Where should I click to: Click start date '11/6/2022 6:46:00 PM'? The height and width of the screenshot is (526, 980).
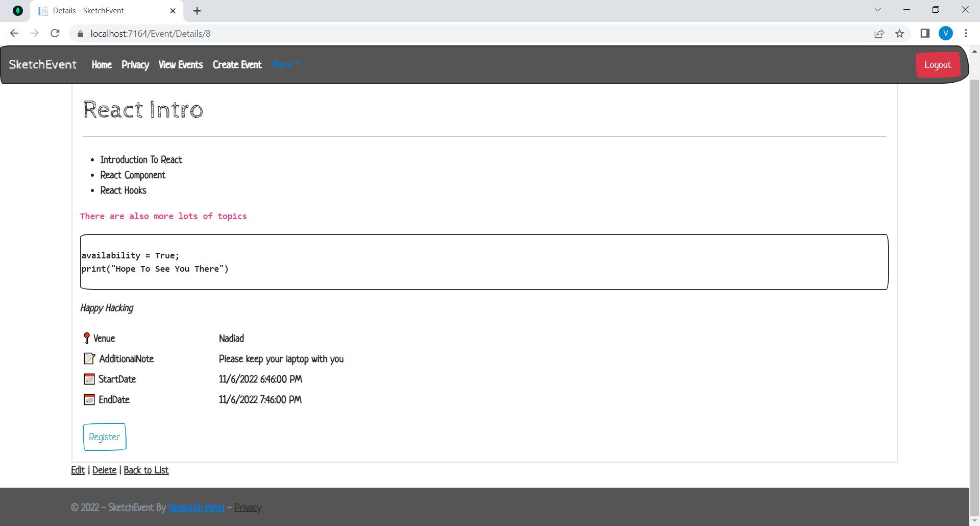point(260,379)
